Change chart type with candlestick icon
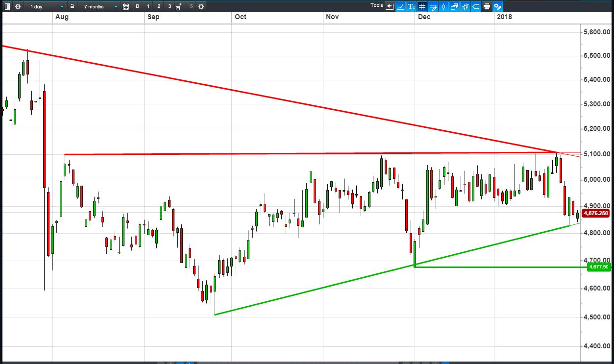The width and height of the screenshot is (614, 364). pyautogui.click(x=444, y=6)
